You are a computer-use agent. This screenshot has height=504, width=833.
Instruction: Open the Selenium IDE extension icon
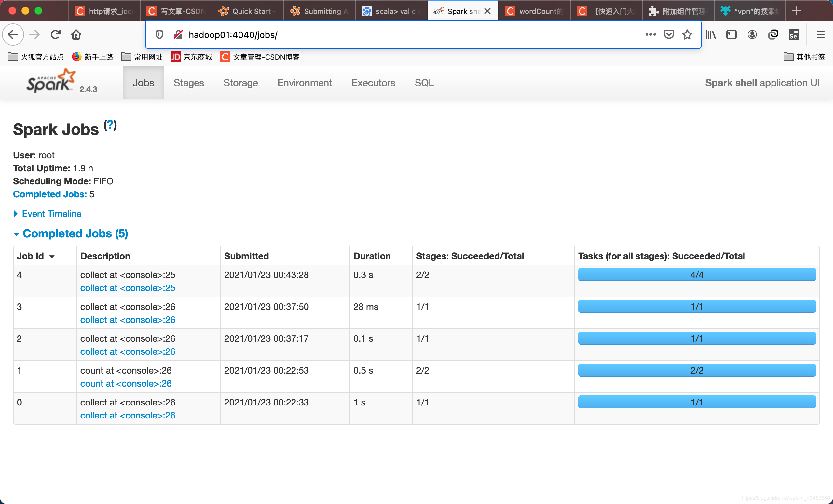point(794,34)
